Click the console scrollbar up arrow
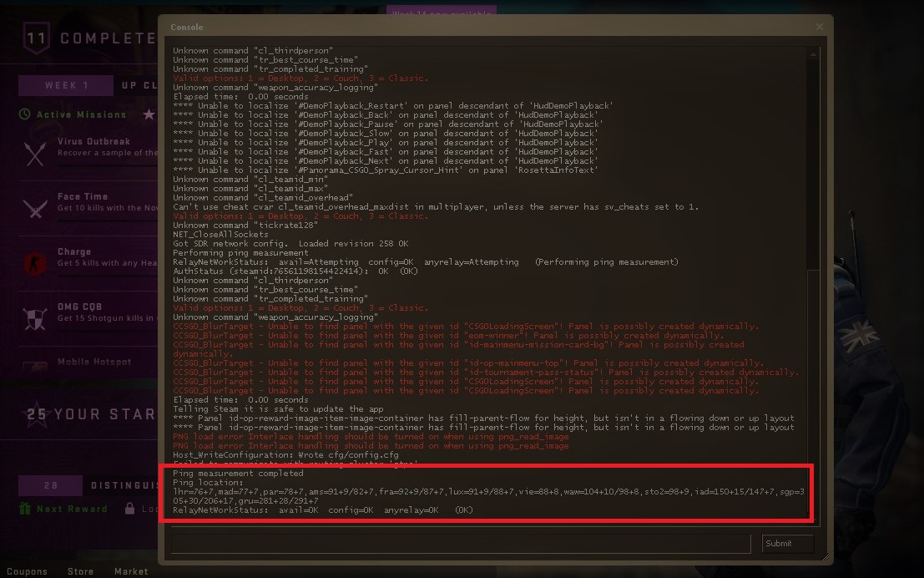Screen dimensions: 924x578 pyautogui.click(x=813, y=54)
